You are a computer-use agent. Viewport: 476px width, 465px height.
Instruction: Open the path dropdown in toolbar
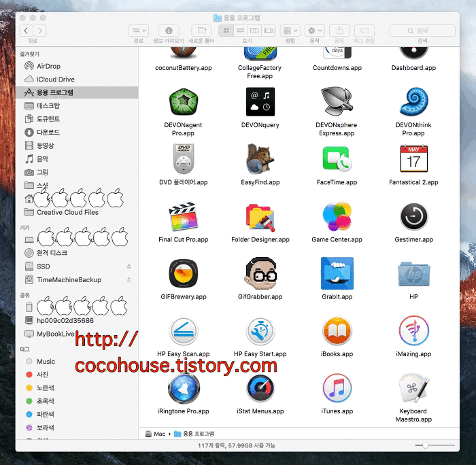pos(139,31)
